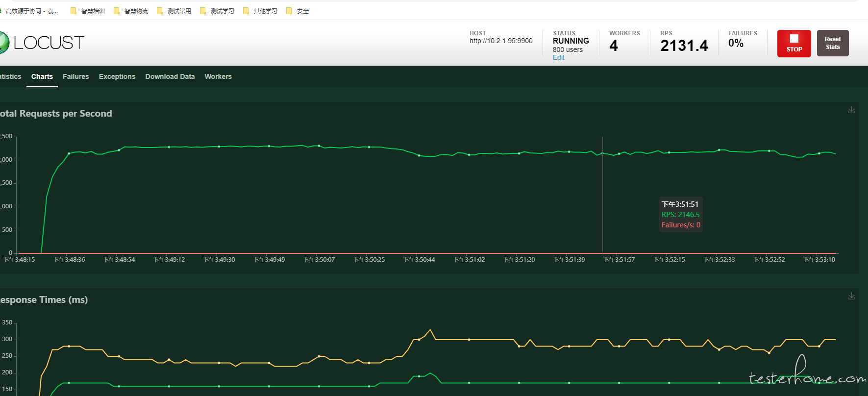Go to the Download Data tab
The width and height of the screenshot is (868, 396).
(x=170, y=76)
